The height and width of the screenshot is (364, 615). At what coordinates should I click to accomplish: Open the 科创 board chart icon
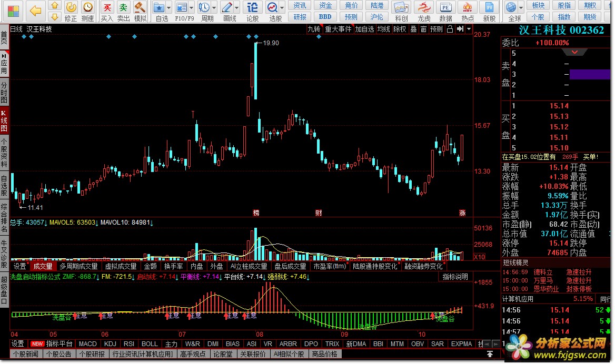tap(401, 7)
